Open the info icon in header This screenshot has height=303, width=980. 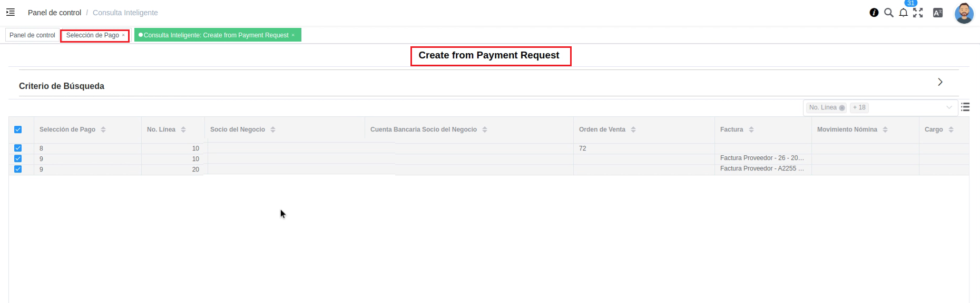coord(874,13)
